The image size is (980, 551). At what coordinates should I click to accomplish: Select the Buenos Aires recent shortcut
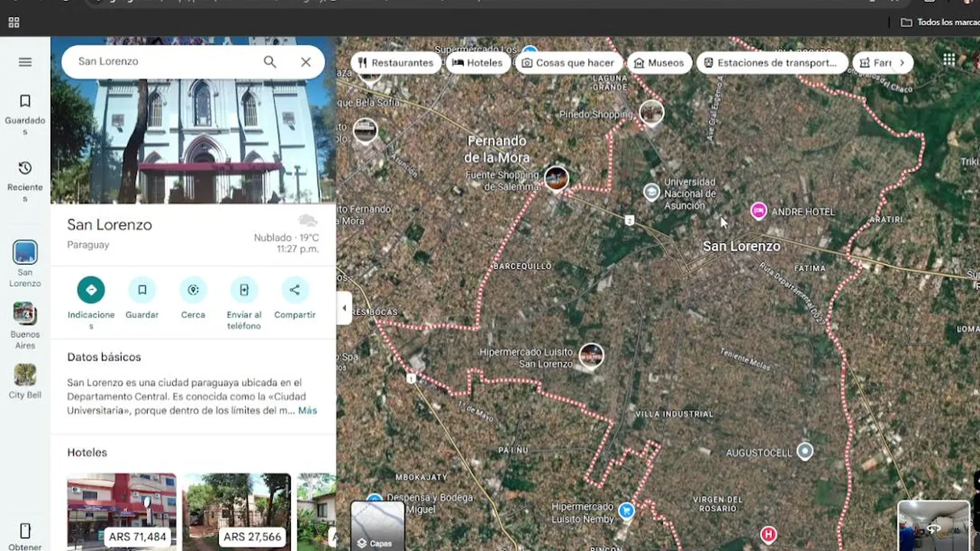[x=25, y=326]
